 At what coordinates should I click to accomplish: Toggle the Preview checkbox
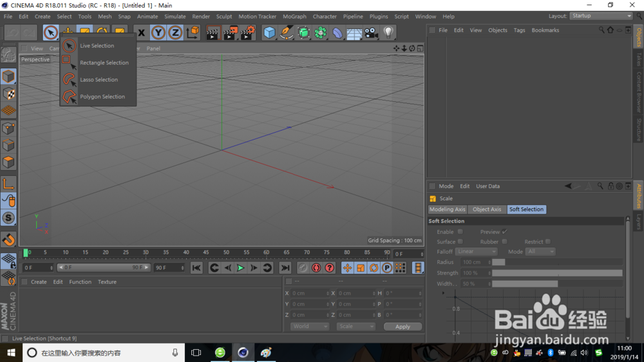[x=505, y=232]
